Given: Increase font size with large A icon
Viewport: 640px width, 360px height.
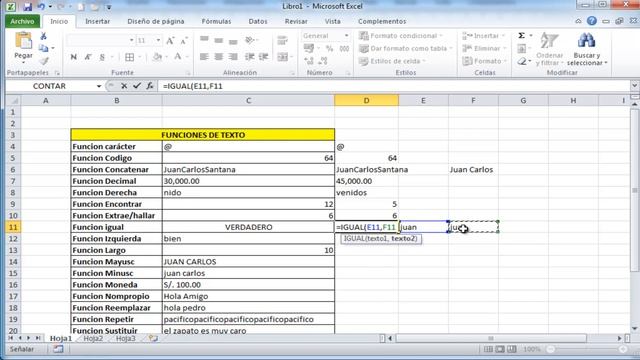Looking at the screenshot, I should [x=170, y=40].
